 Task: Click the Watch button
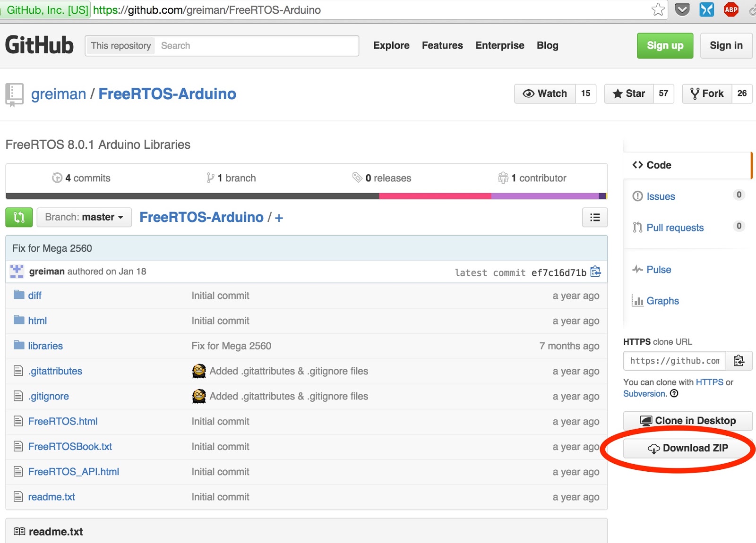545,93
